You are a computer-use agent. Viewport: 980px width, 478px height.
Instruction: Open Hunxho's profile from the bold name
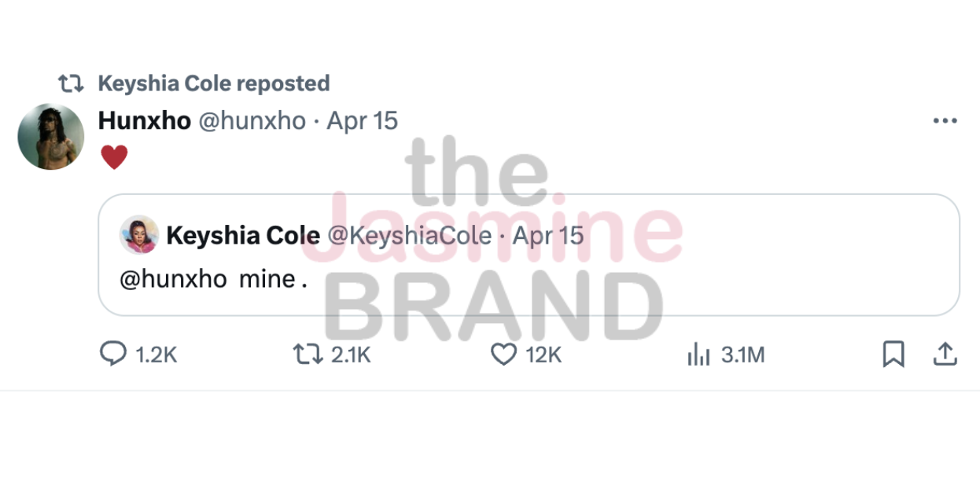[x=144, y=120]
